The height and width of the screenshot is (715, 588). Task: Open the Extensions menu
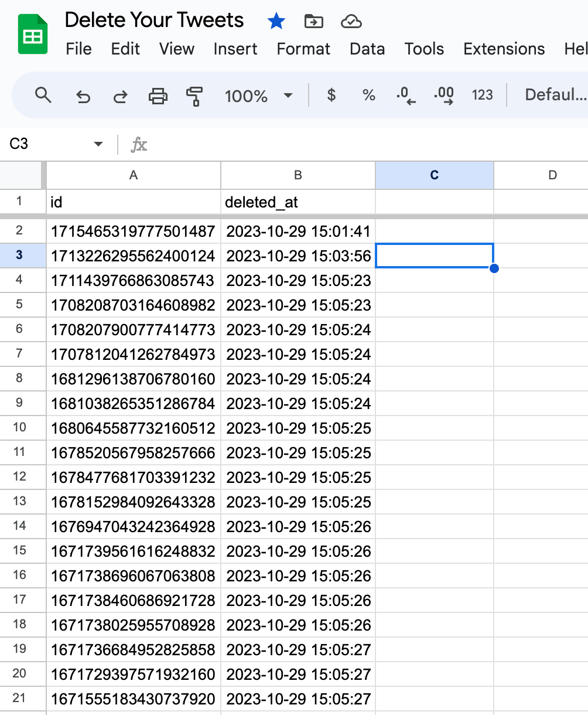tap(504, 49)
